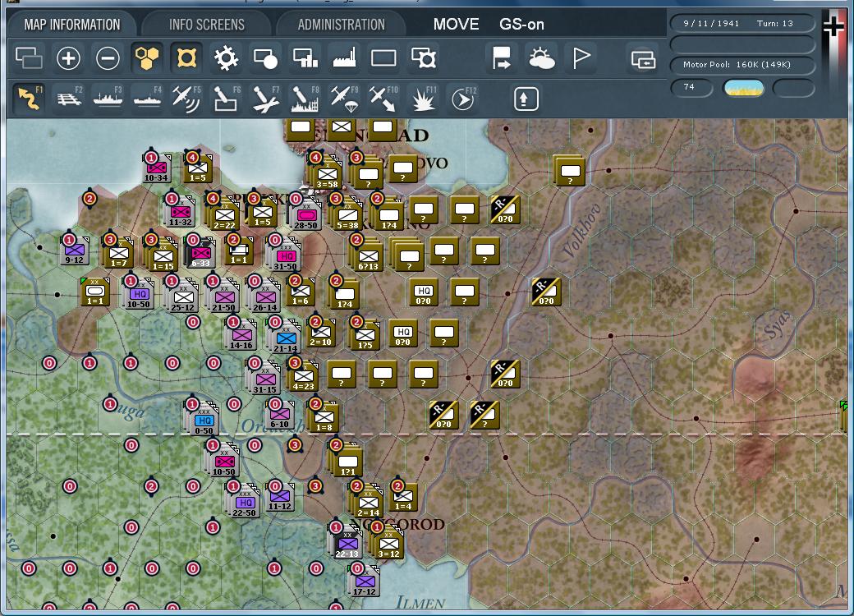Toggle the hex grid overlay honeycomb icon

point(147,58)
